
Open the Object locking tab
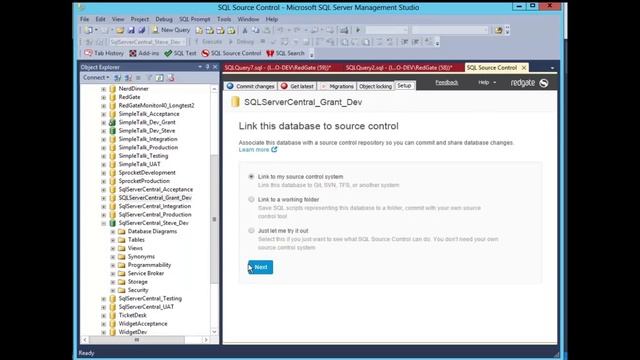coord(376,86)
